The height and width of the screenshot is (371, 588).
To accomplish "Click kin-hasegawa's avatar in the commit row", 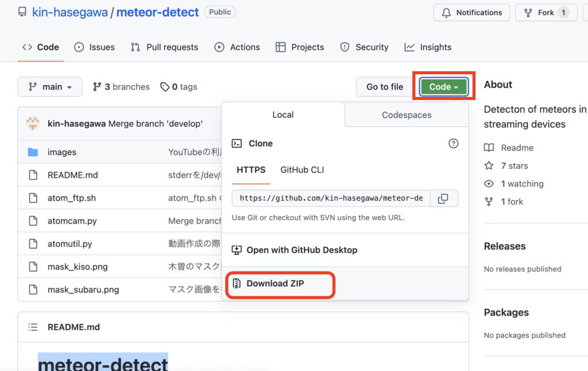I will [x=33, y=124].
